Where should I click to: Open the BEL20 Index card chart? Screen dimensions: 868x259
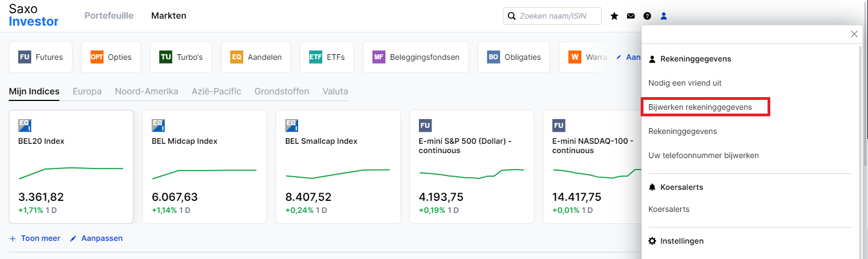pyautogui.click(x=71, y=173)
